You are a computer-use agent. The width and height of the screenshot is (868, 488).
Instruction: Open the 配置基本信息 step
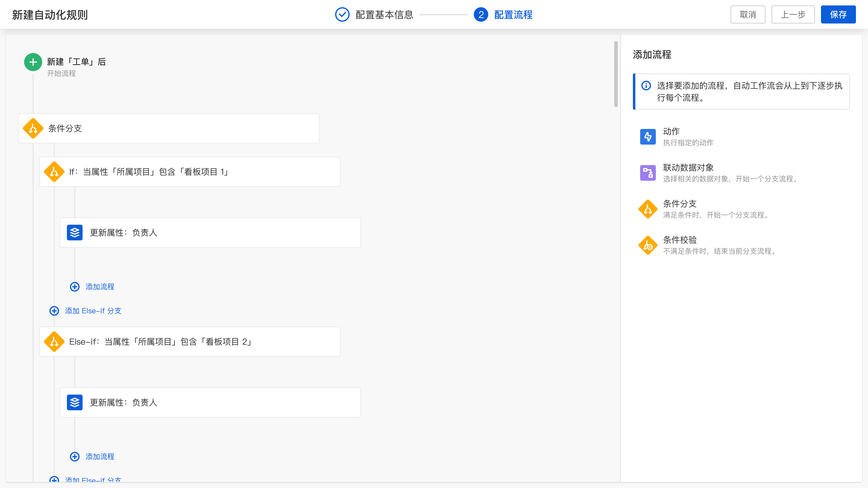click(384, 14)
